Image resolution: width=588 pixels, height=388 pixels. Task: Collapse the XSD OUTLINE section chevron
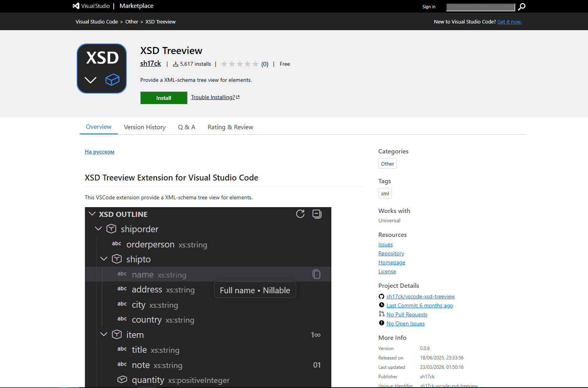(92, 214)
